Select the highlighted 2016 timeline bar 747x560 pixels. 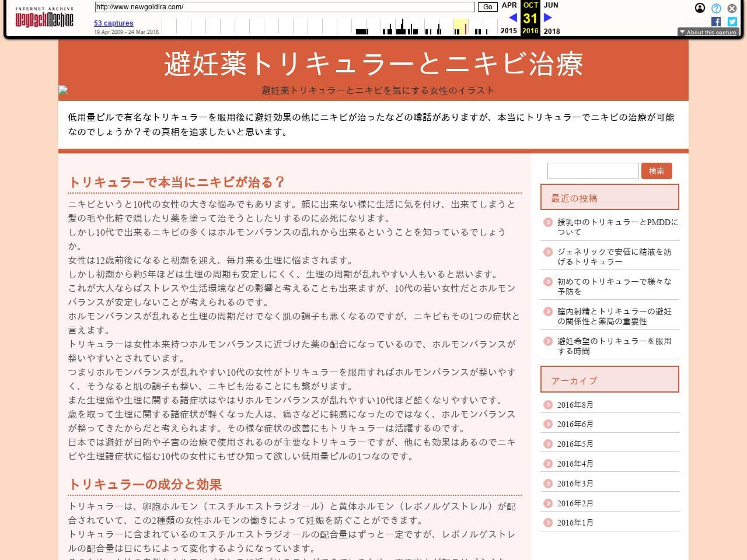(x=461, y=27)
